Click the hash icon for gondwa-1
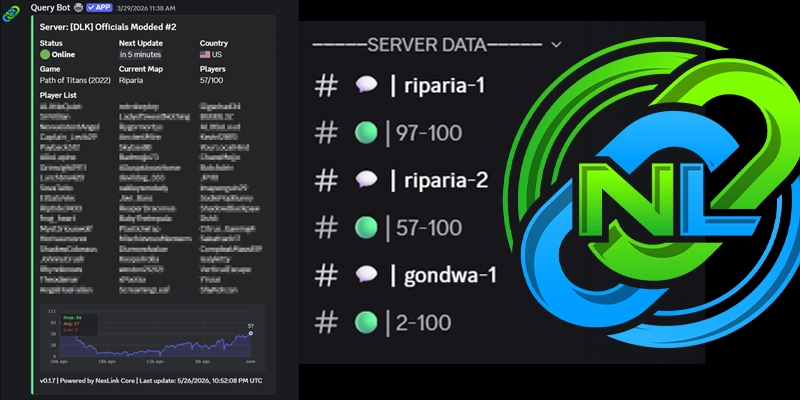Screen dimensions: 800x400 pyautogui.click(x=326, y=276)
